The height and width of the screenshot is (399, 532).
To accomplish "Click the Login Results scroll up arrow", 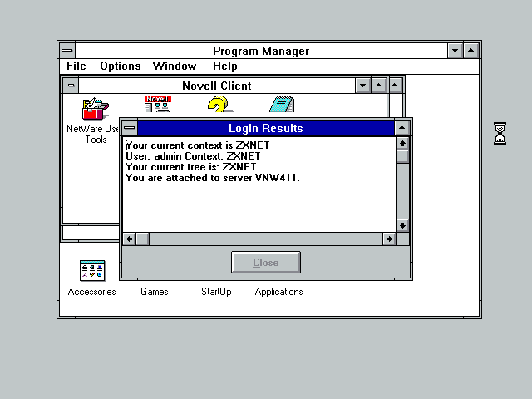I will [402, 143].
